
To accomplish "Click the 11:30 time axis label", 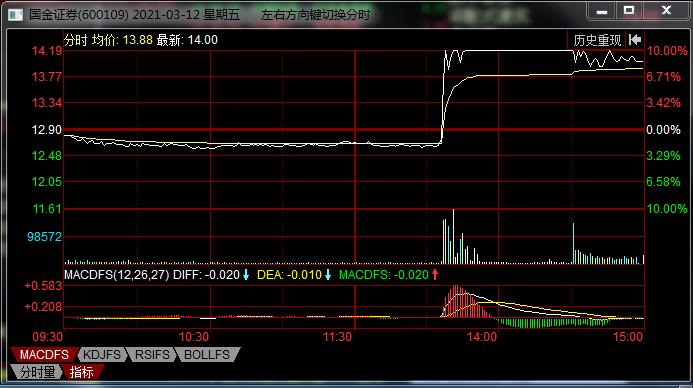I will click(338, 337).
